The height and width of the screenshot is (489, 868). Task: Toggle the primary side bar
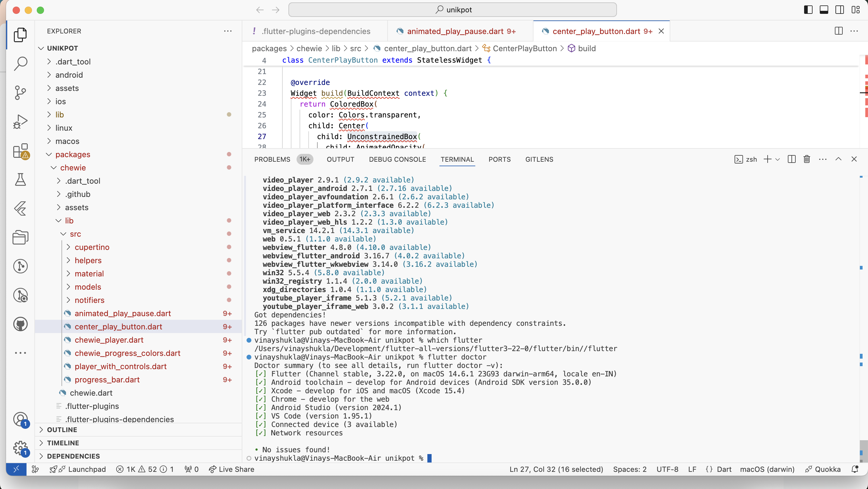click(x=808, y=10)
